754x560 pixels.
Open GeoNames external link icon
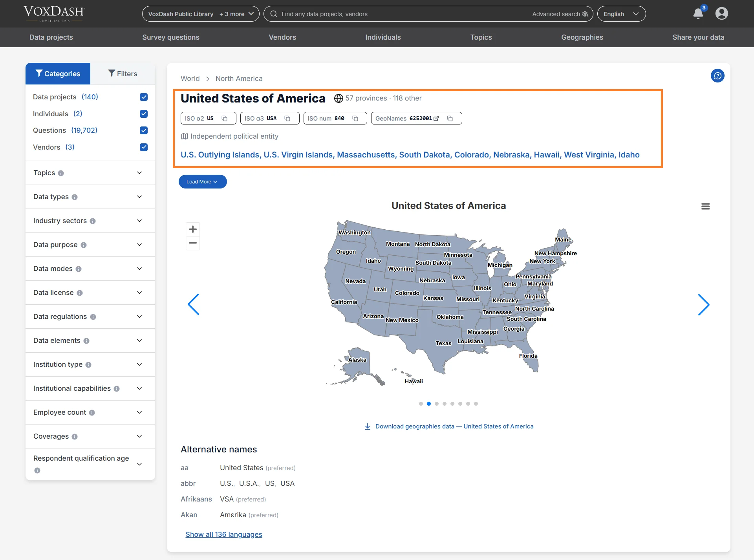(436, 118)
